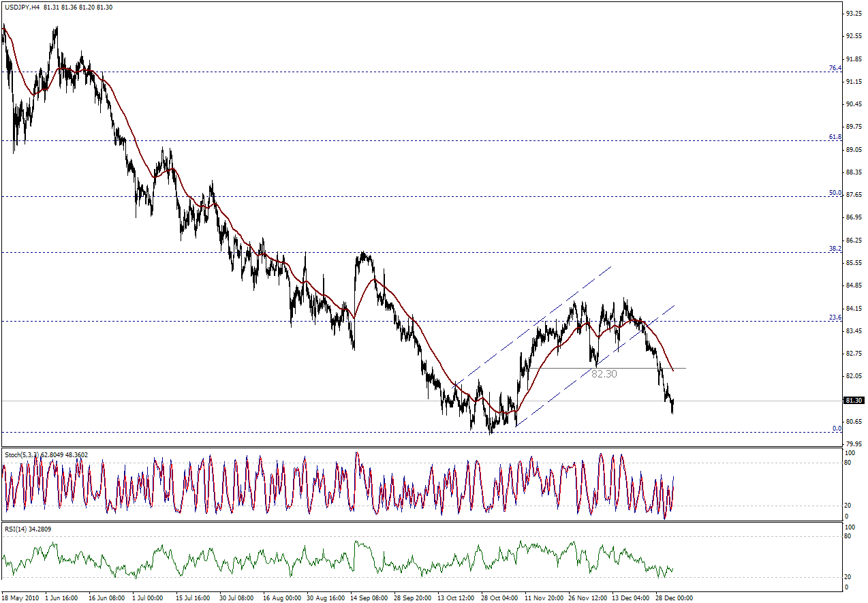Click the 18 May 2010 date label
Image resolution: width=868 pixels, height=603 pixels.
[x=21, y=598]
